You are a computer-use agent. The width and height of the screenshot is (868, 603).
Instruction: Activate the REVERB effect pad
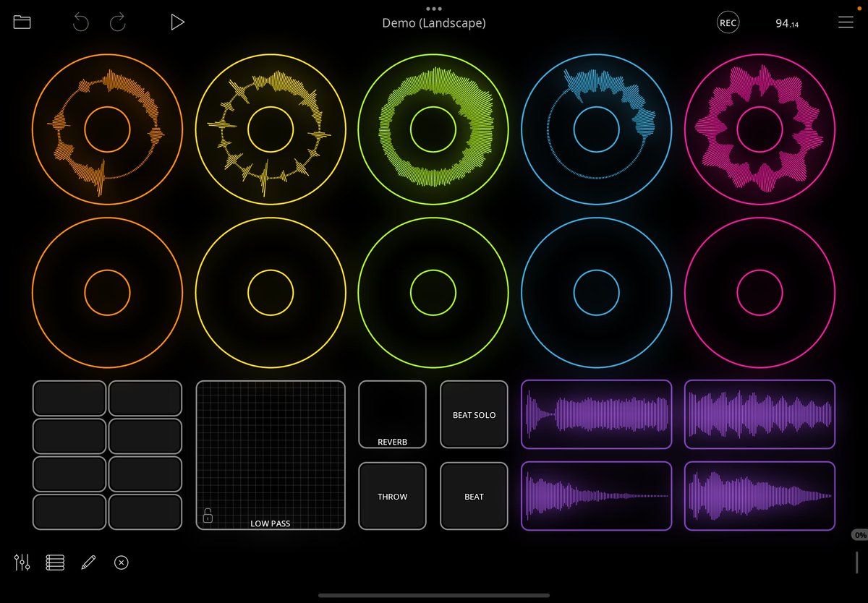(x=393, y=414)
